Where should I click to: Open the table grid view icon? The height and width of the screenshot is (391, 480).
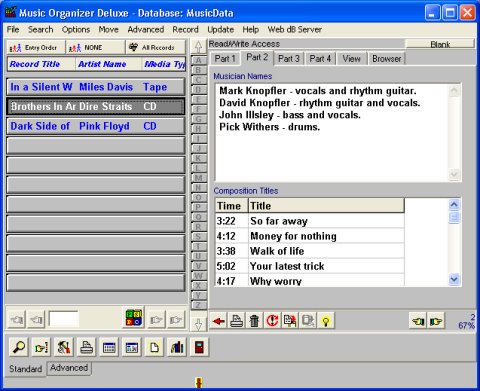pyautogui.click(x=109, y=347)
